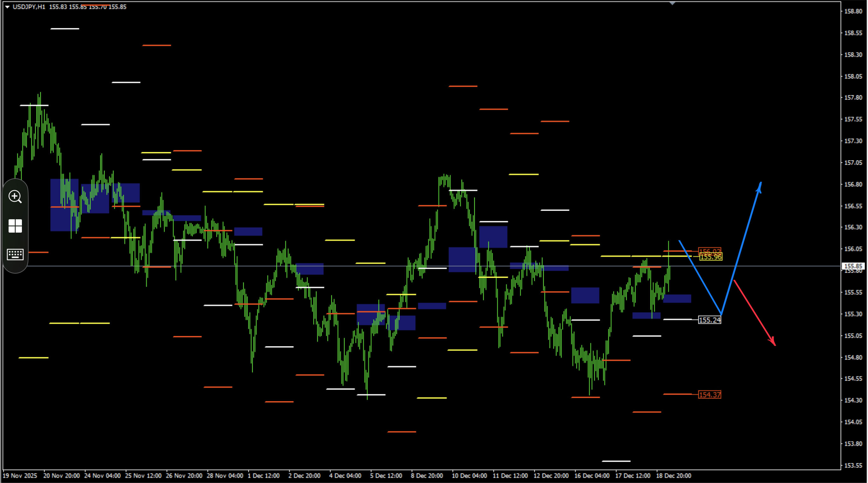The image size is (868, 483).
Task: Click the red downward arrow head
Action: coord(772,342)
